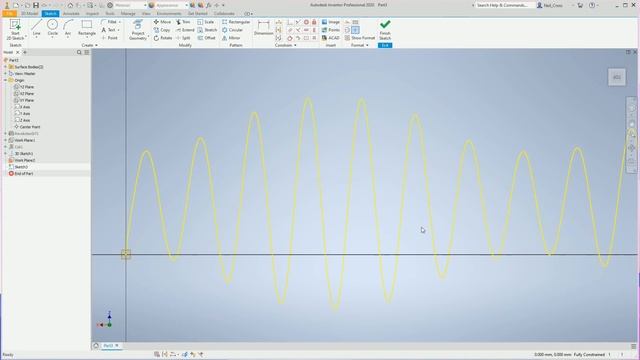Screen dimensions: 640x360
Task: Create a Circular pattern
Action: [233, 30]
